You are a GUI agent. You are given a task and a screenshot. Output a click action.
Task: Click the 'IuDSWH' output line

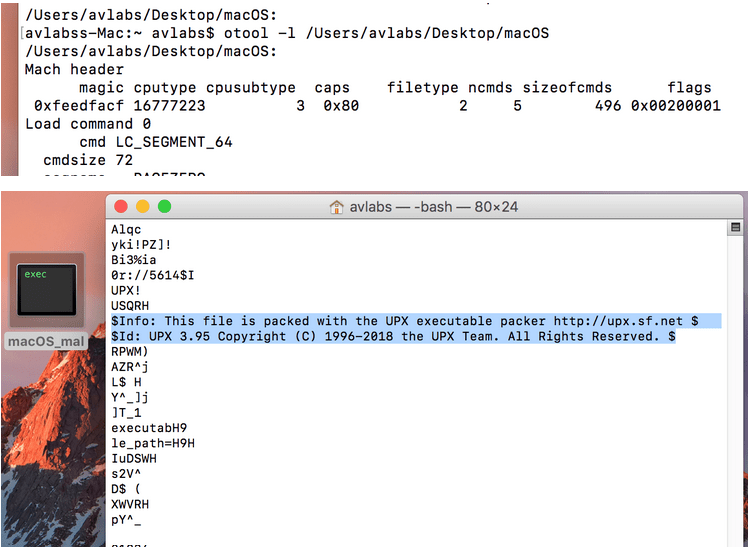[134, 458]
